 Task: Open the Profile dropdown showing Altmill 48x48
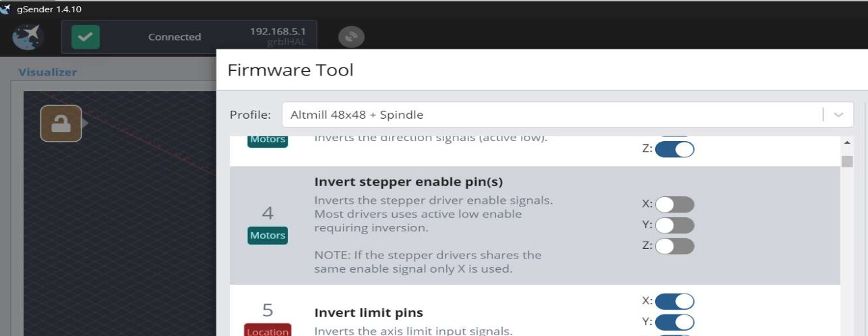[553, 115]
